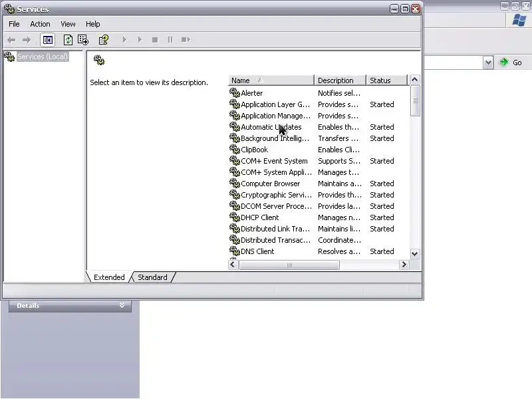Click the Export List toolbar icon
Viewport: 532px width, 399px height.
pos(83,40)
